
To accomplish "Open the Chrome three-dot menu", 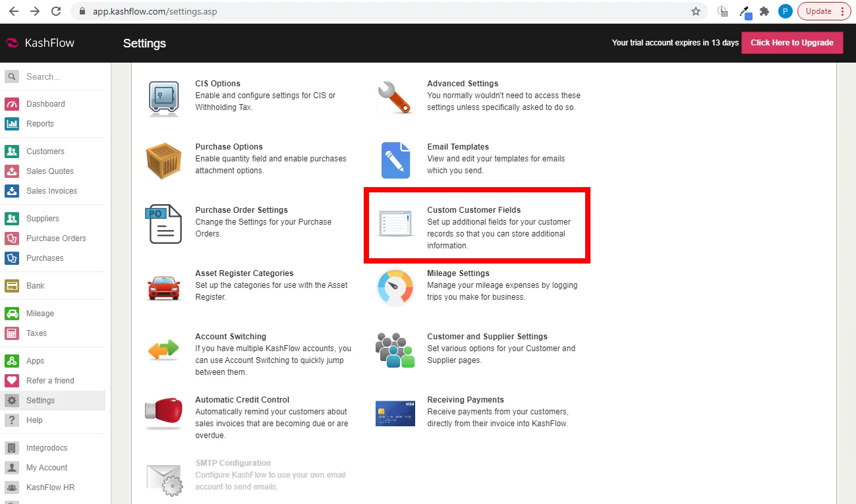I will coord(842,11).
